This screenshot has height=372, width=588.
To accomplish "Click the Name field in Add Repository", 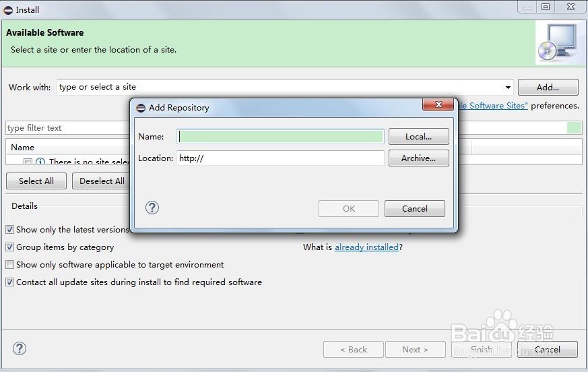I will click(280, 136).
